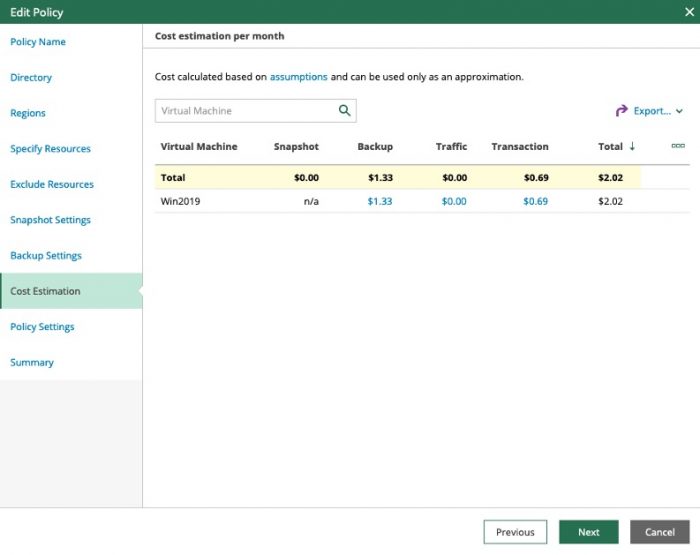Sort by Transaction column header
The width and height of the screenshot is (700, 555).
pos(520,146)
